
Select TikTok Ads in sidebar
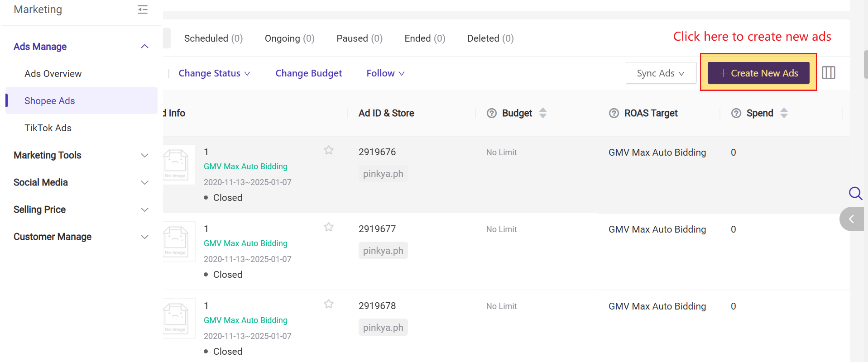(48, 128)
